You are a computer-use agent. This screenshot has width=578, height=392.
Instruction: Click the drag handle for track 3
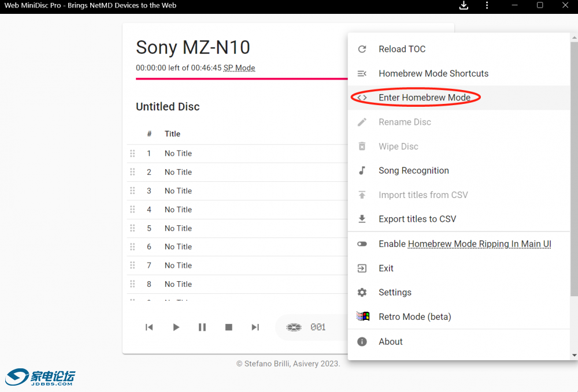point(132,191)
